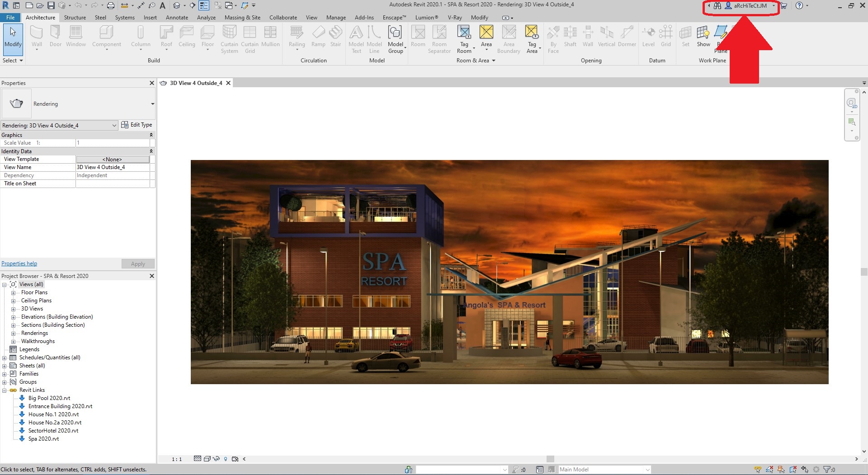Collapse the Views (all) browser node
This screenshot has width=868, height=475.
pyautogui.click(x=4, y=284)
